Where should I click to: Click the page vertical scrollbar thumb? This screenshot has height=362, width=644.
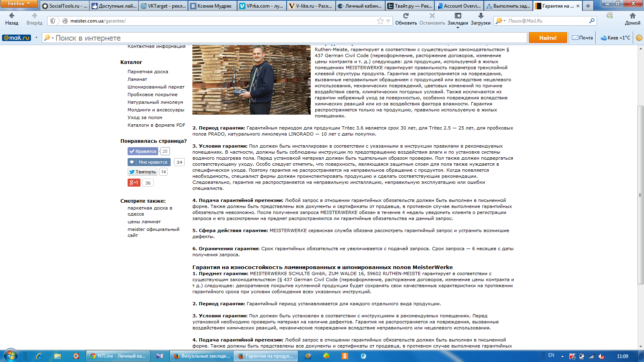[640, 195]
